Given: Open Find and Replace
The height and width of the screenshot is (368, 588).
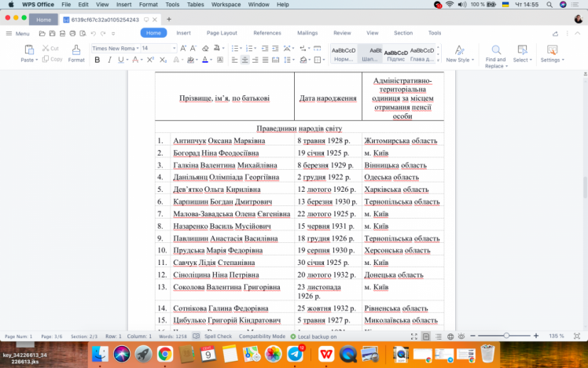Looking at the screenshot, I should (496, 57).
